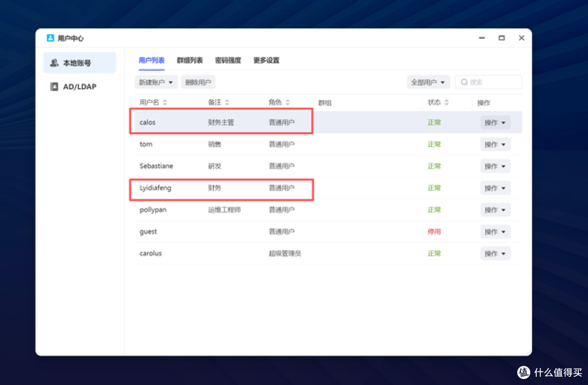
Task: Select the pollypan username cell
Action: click(x=153, y=210)
